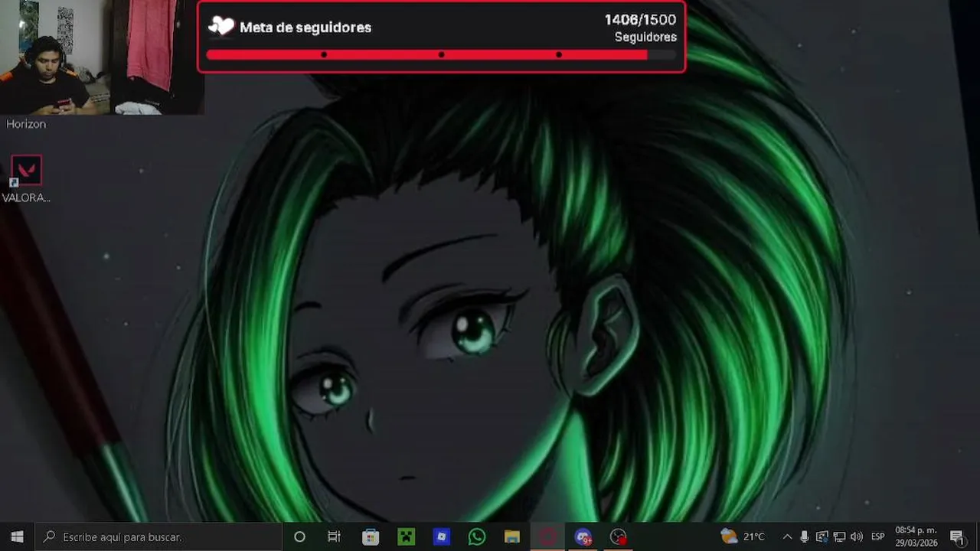Viewport: 980px width, 551px height.
Task: Click the red follower goal progress bar
Action: (x=441, y=54)
